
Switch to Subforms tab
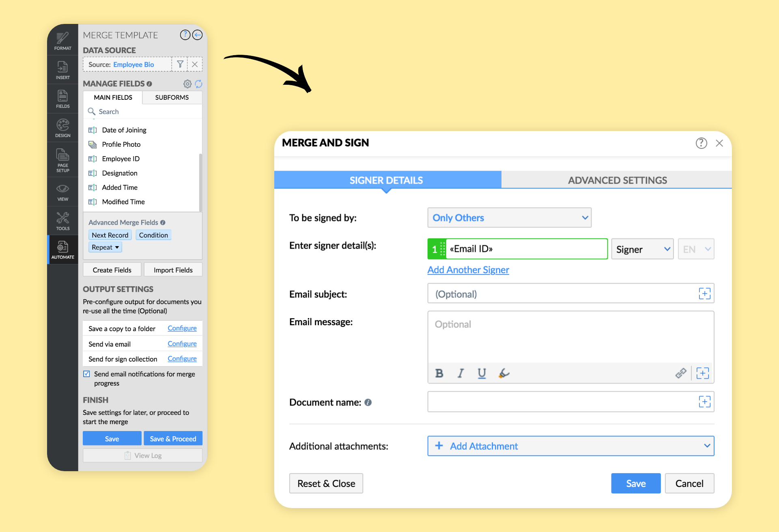[172, 97]
